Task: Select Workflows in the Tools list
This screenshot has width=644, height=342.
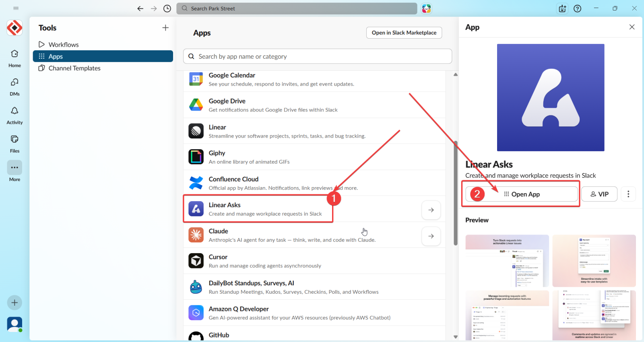Action: pos(103,45)
